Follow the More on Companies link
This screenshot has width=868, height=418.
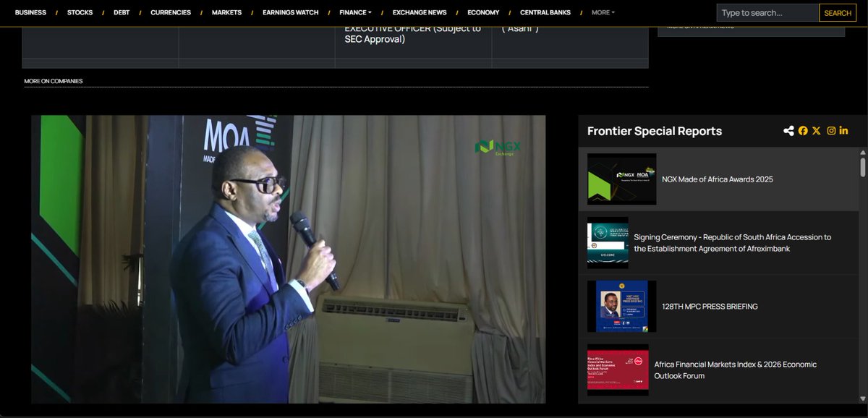point(54,81)
